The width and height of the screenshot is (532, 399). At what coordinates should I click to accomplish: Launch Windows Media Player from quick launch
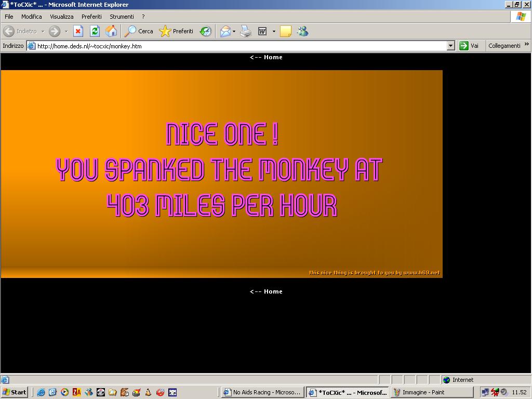tap(64, 392)
